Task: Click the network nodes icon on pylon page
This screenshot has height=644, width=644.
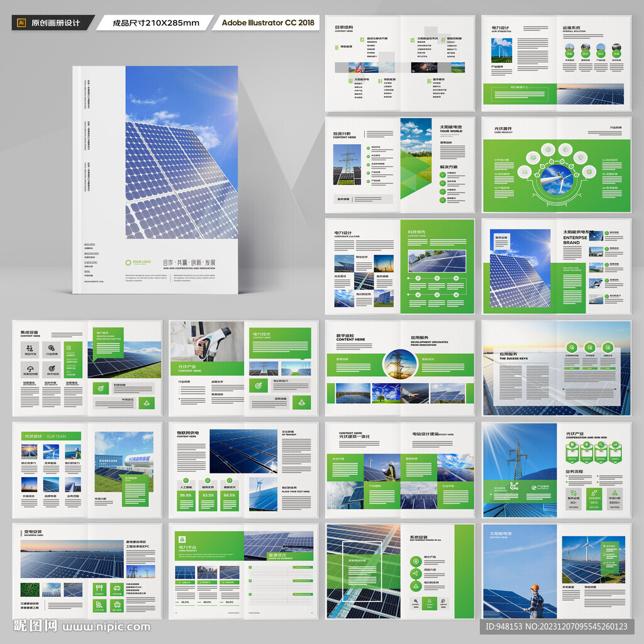Action: click(x=514, y=487)
